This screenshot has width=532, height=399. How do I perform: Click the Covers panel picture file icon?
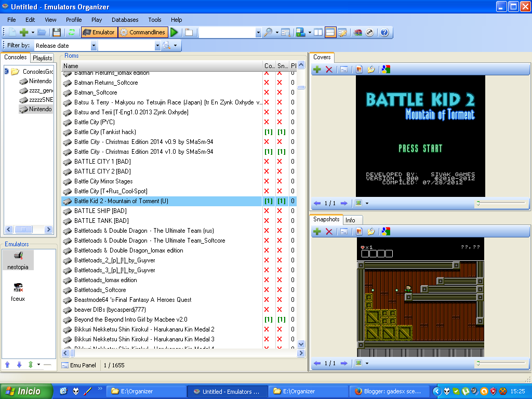pyautogui.click(x=359, y=70)
